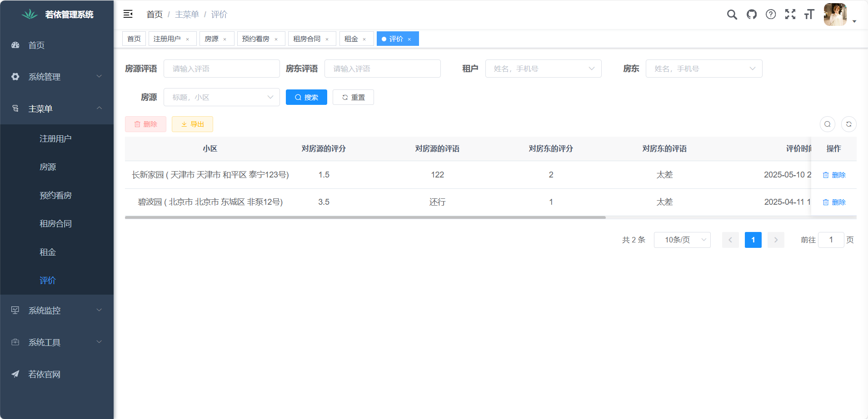This screenshot has width=868, height=419.
Task: Click the paper plane icon beside 若依官网
Action: pyautogui.click(x=15, y=374)
